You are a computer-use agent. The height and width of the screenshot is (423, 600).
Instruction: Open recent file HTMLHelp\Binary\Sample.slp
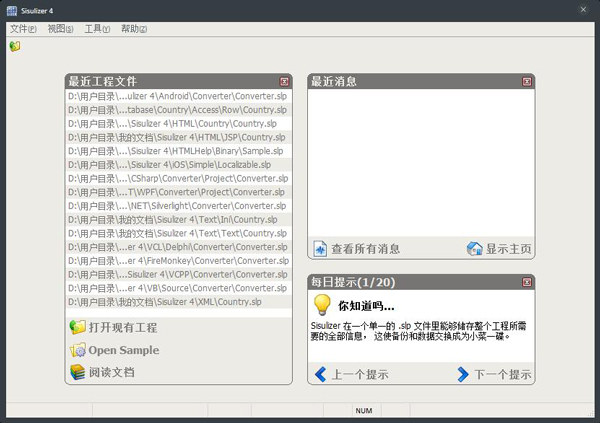point(179,151)
